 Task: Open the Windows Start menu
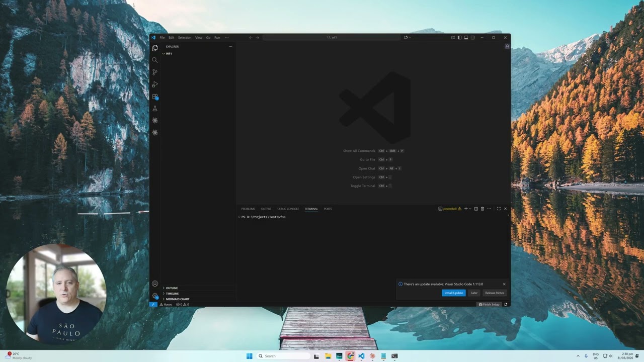point(249,356)
